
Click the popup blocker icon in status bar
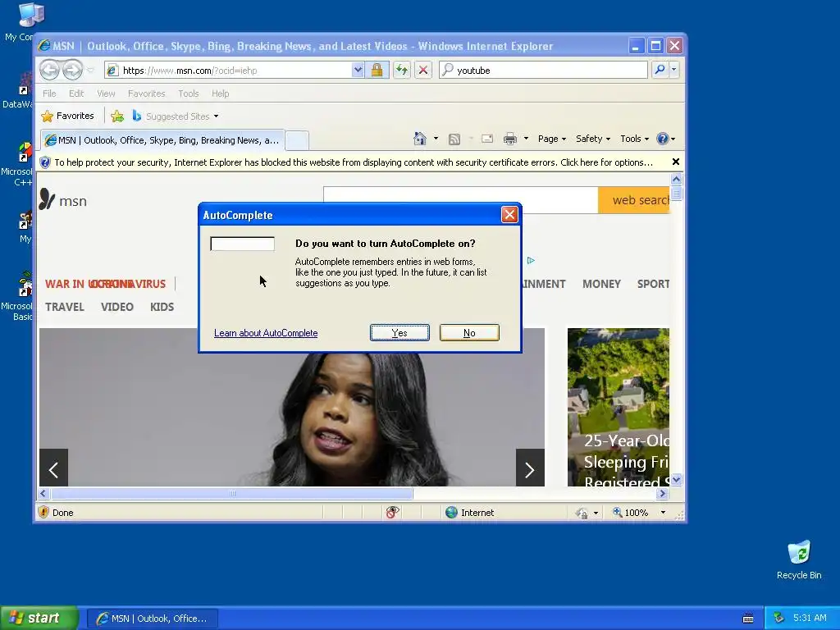(x=392, y=513)
